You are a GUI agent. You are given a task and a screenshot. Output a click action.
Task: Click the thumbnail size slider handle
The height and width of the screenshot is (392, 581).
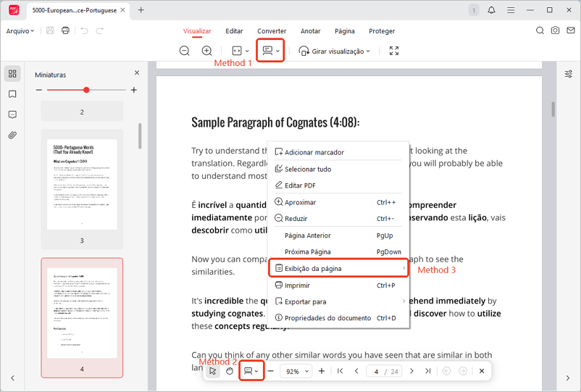86,90
